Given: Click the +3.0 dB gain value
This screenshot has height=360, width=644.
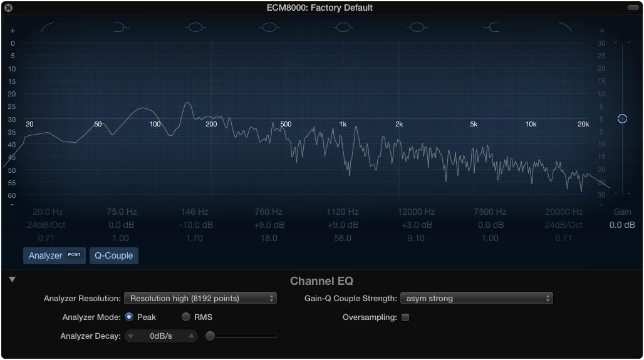Looking at the screenshot, I should (417, 225).
